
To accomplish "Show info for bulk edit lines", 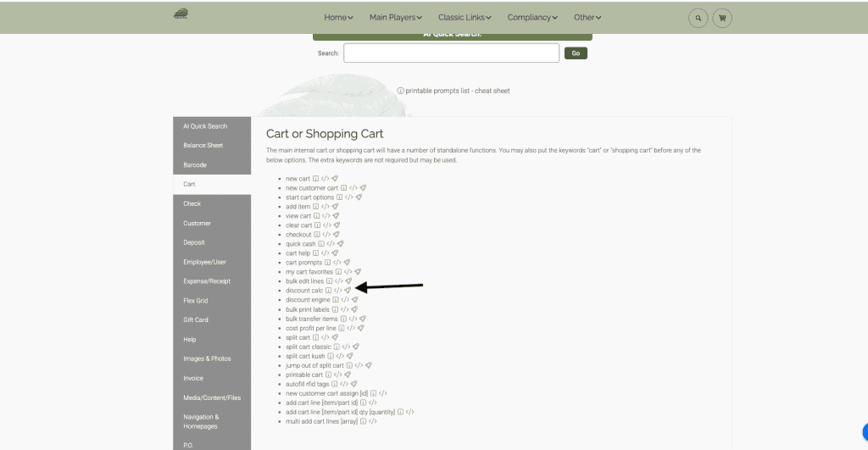I will pyautogui.click(x=330, y=281).
